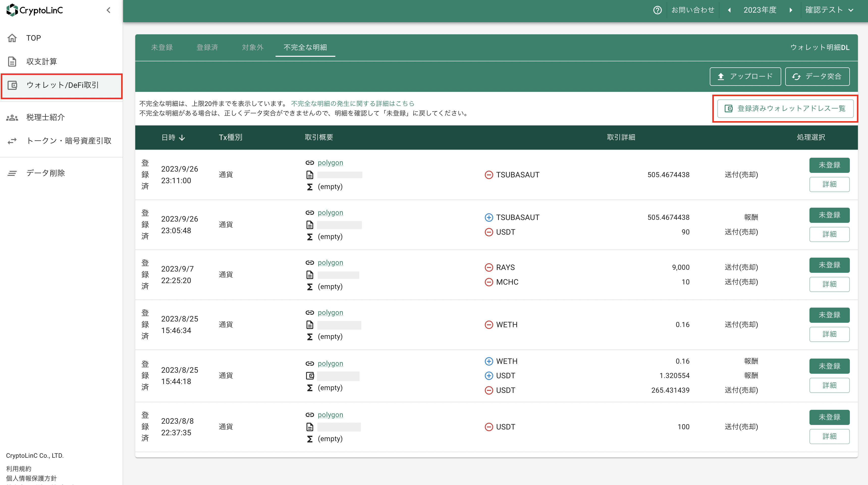Open 不完全な明細の発生に関する詳細はこちら link
Viewport: 868px width, 485px height.
[x=352, y=103]
